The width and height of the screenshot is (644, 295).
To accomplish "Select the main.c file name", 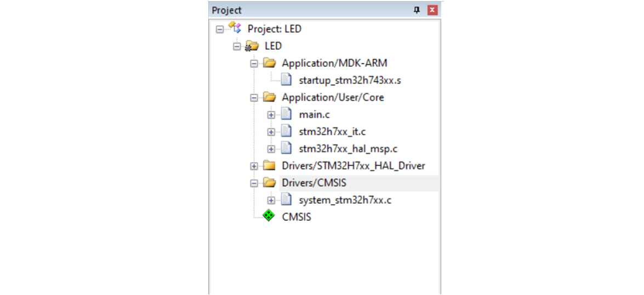I will click(x=314, y=115).
